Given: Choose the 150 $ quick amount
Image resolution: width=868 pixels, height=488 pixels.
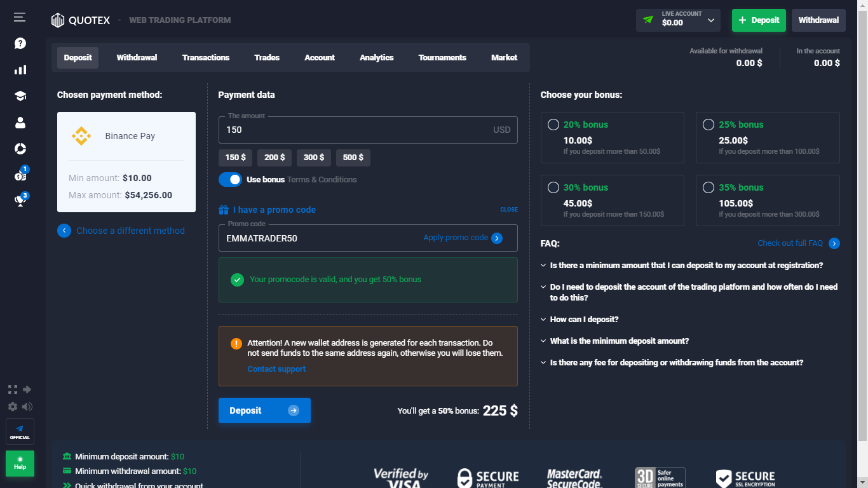Looking at the screenshot, I should [235, 158].
